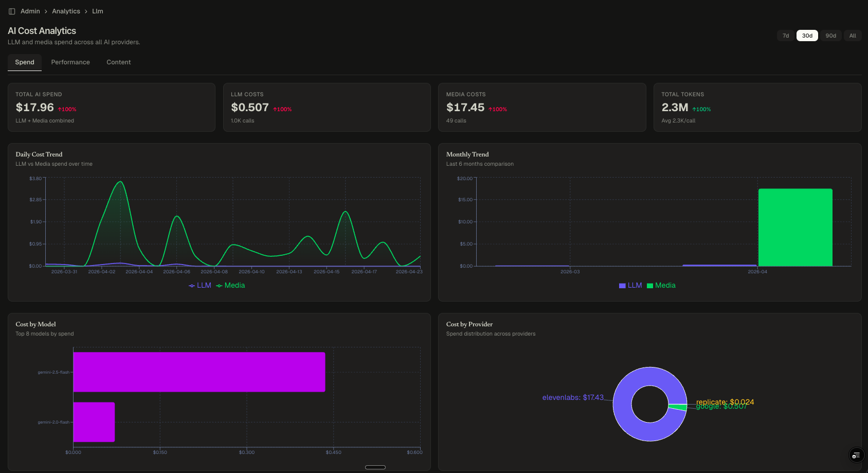Toggle the sidebar panel icon
The image size is (868, 473).
(x=12, y=11)
